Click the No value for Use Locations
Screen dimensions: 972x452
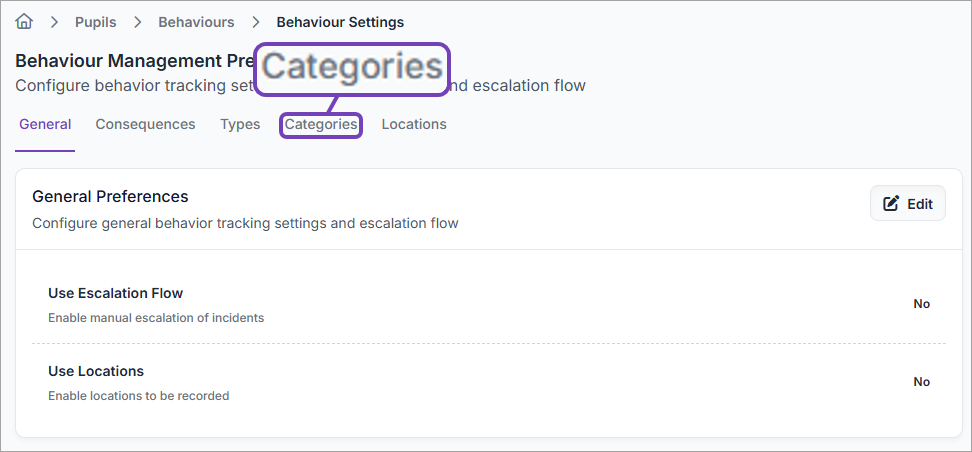pyautogui.click(x=921, y=382)
